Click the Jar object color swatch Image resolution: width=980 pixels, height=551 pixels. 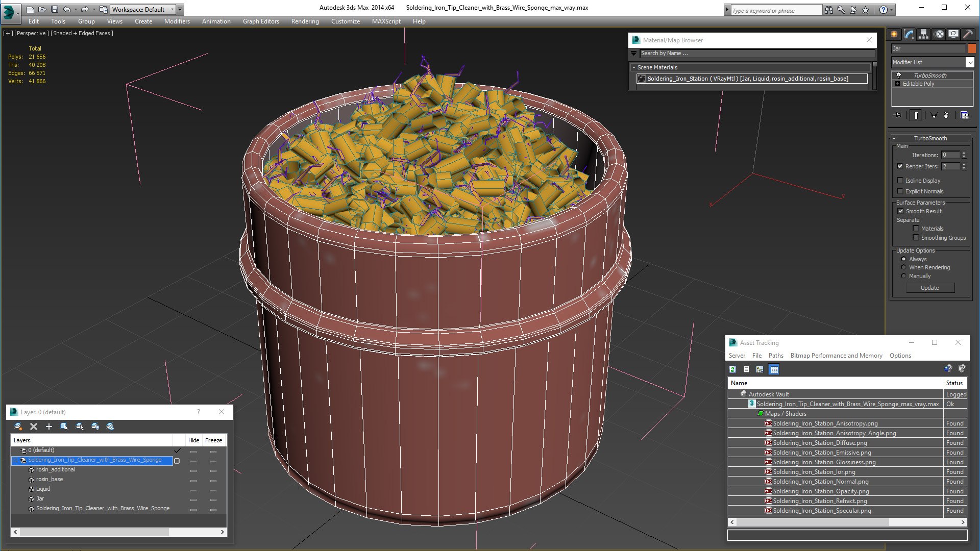(x=972, y=48)
